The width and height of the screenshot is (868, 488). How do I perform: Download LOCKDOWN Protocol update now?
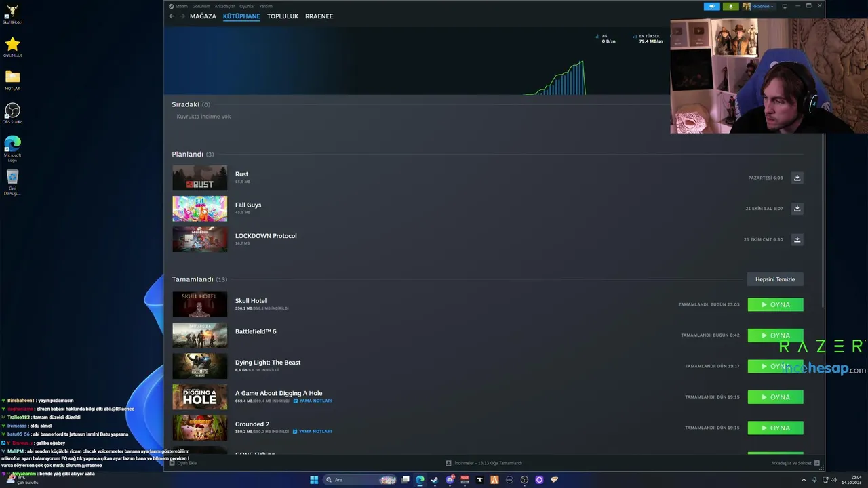[797, 239]
